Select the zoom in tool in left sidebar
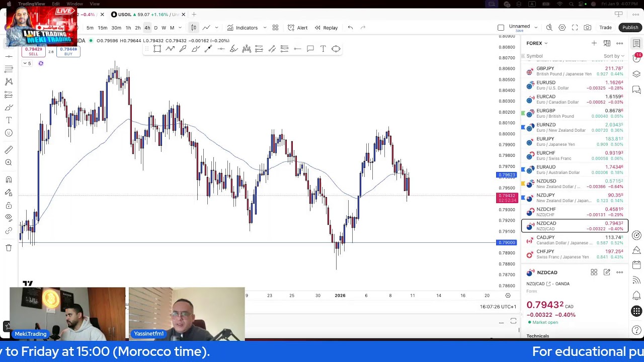644x362 pixels. [x=9, y=162]
